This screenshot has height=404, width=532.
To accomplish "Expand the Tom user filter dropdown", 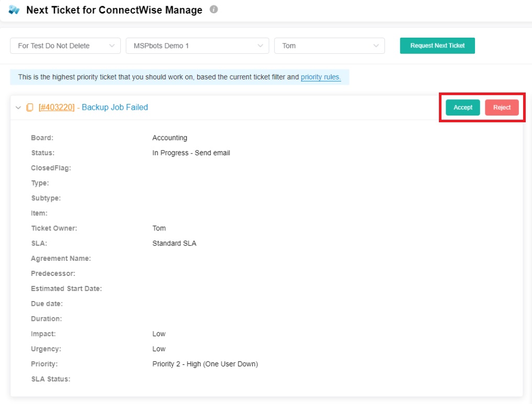I will [x=329, y=46].
